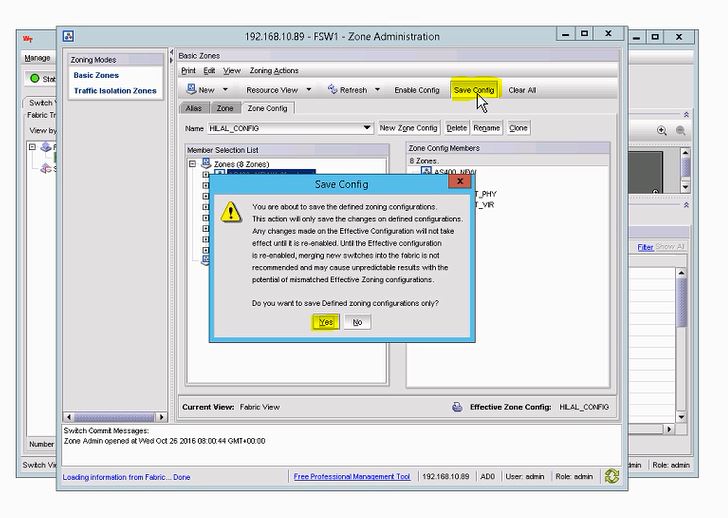Select Basic Zones zoning mode
The image size is (728, 518).
click(x=96, y=75)
